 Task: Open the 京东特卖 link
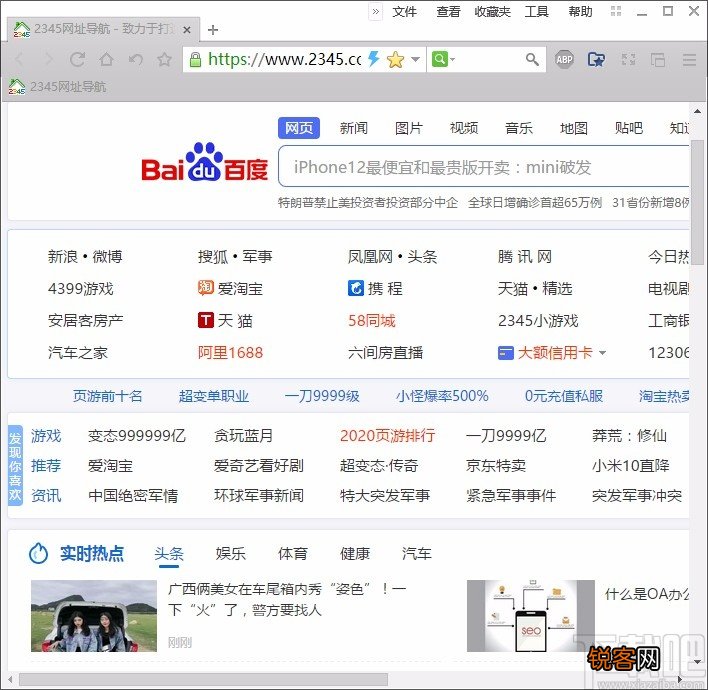[496, 466]
